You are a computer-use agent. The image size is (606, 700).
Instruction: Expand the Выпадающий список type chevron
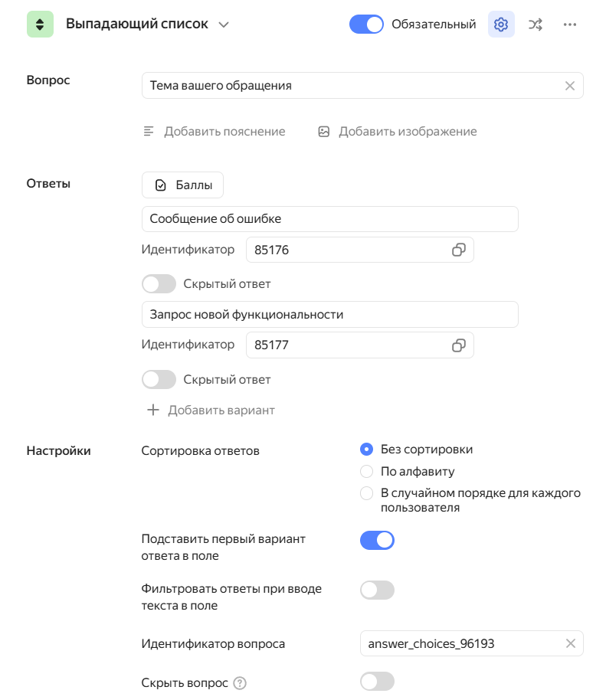[x=224, y=25]
